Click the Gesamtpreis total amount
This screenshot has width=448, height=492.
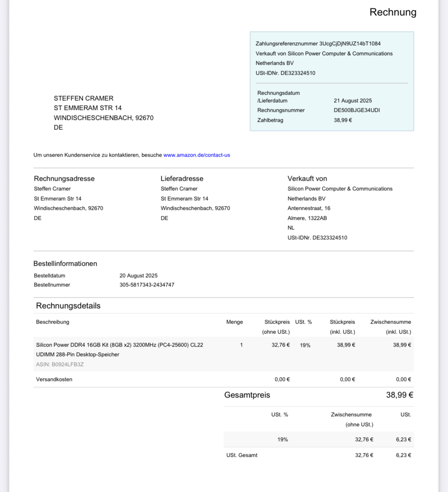click(x=399, y=395)
